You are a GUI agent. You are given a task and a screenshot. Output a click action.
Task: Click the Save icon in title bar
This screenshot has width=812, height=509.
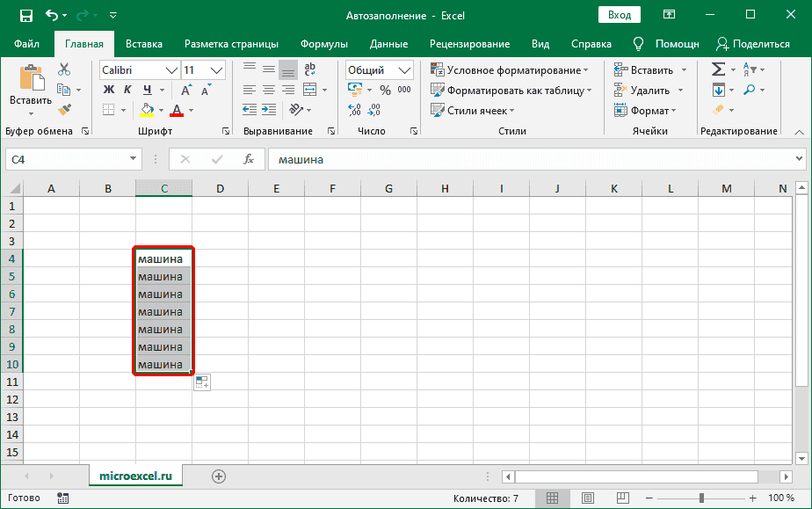click(25, 15)
